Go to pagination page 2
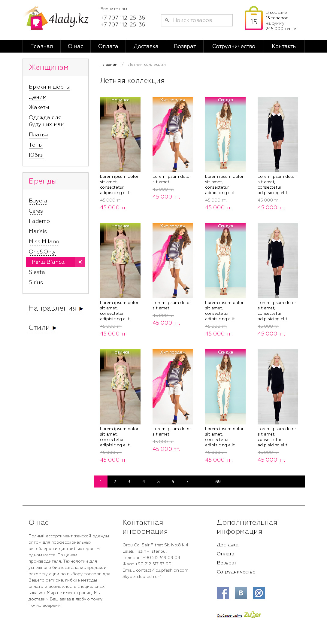Screen dimensions: 327x644 (x=115, y=481)
